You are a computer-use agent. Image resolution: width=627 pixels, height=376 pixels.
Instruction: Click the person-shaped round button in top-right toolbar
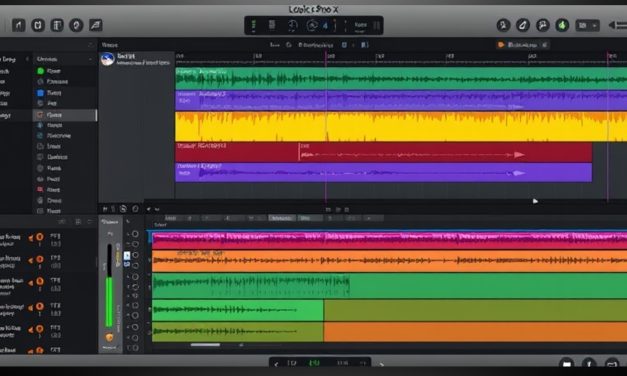[503, 26]
